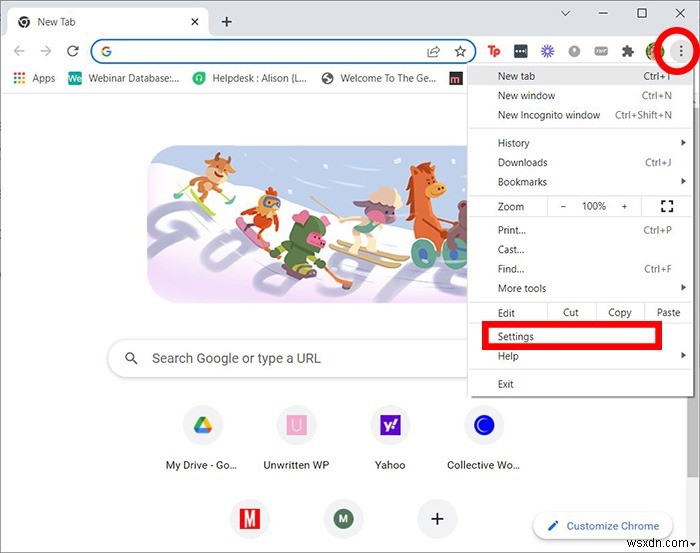The width and height of the screenshot is (700, 553).
Task: Close the New Tab tab
Action: coord(195,21)
